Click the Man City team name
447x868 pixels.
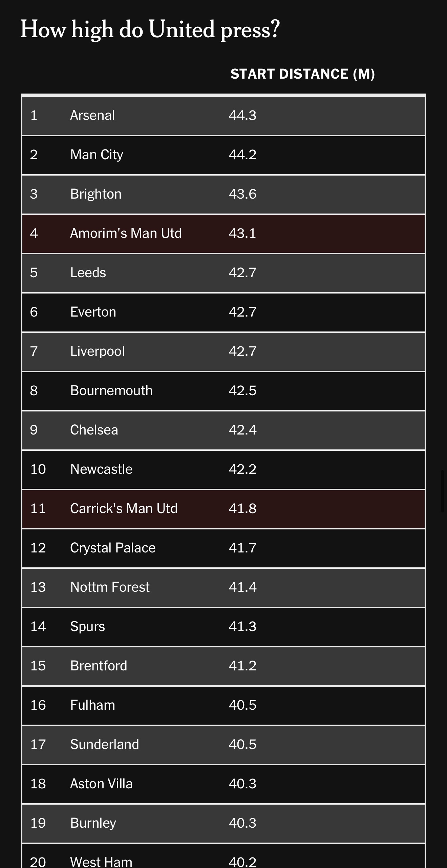coord(97,155)
